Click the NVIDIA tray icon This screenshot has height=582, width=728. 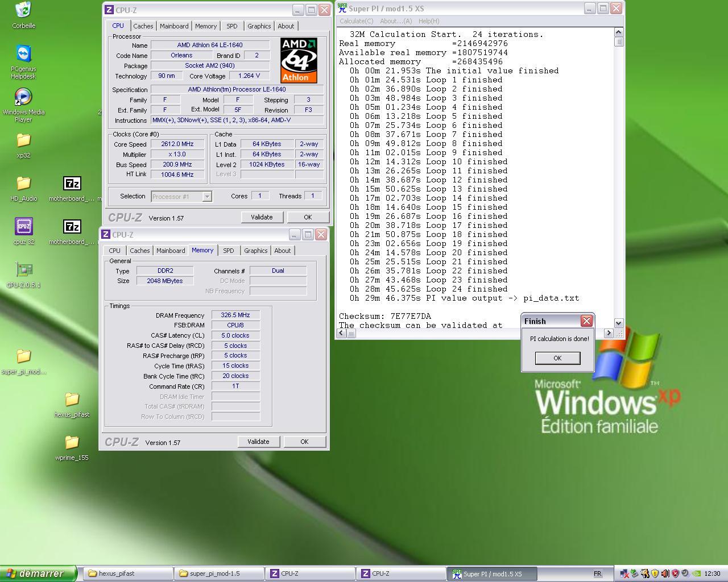(696, 573)
